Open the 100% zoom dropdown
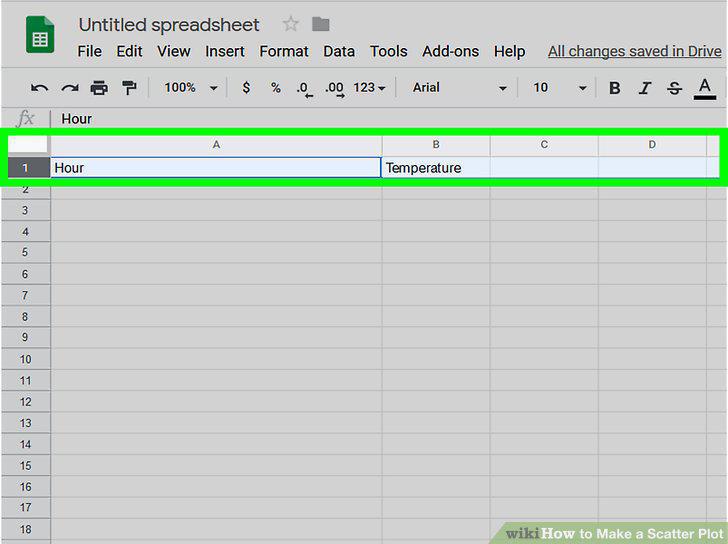Screen dimensions: 728x544 pos(191,88)
